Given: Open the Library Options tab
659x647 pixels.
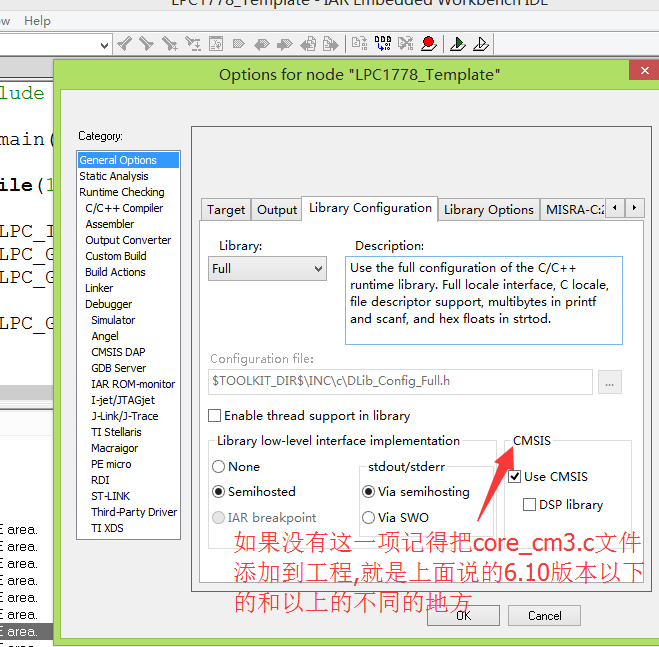Looking at the screenshot, I should point(489,209).
